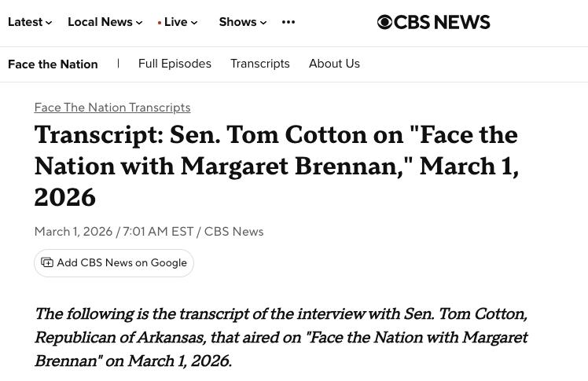Expand the Local News dropdown menu
The image size is (588, 381).
pyautogui.click(x=105, y=23)
